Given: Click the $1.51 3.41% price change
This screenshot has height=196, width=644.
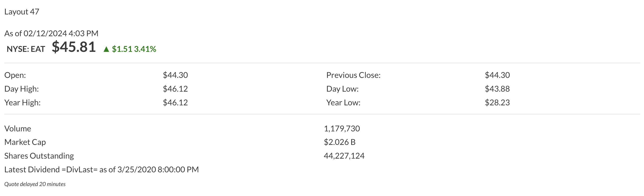Looking at the screenshot, I should [x=134, y=49].
